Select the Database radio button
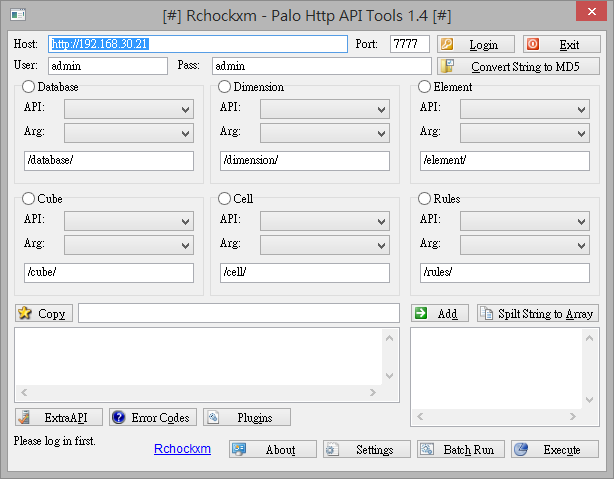This screenshot has width=614, height=479. pos(28,87)
